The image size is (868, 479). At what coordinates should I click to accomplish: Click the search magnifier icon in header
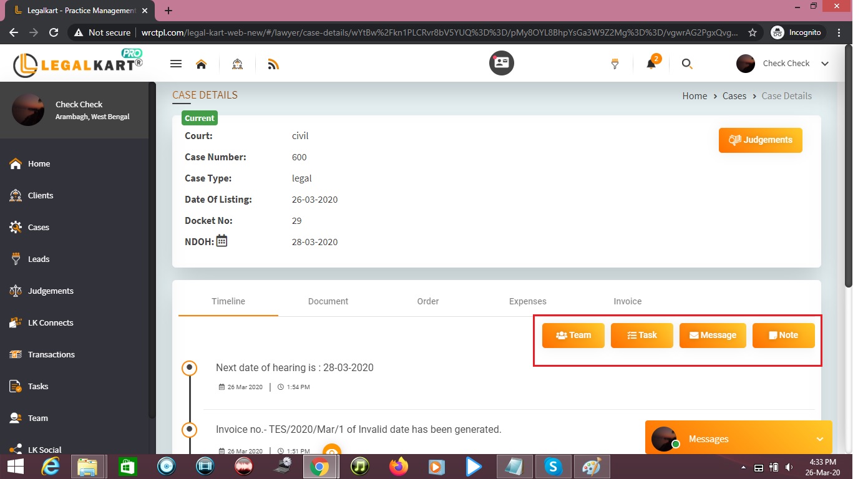click(x=687, y=64)
